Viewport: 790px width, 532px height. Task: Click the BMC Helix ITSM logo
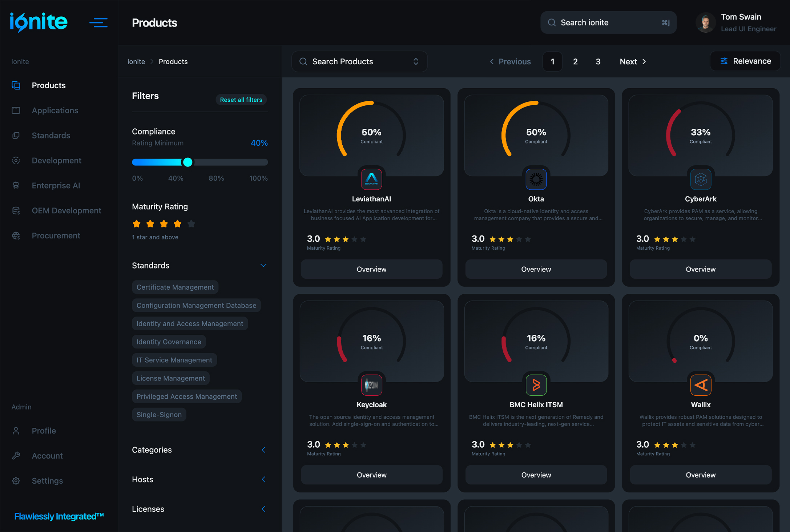click(536, 385)
